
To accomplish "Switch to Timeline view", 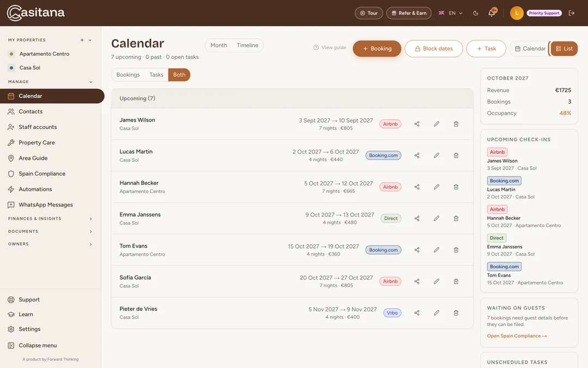I will 248,45.
